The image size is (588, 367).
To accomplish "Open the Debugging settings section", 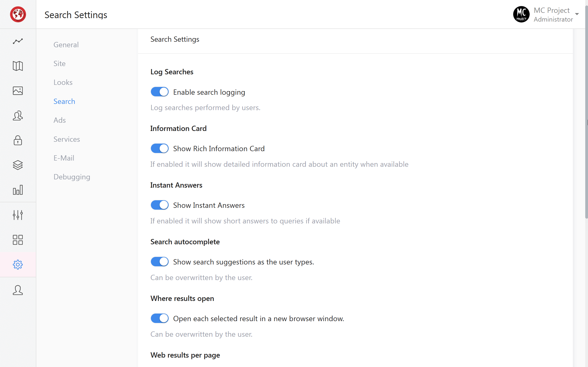I will click(72, 177).
